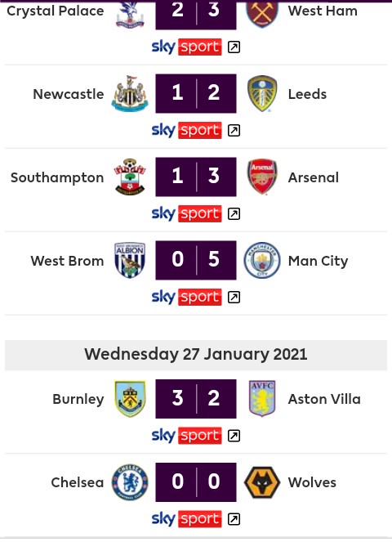Open the Burnley 3-2 Aston Villa score
This screenshot has width=392, height=542.
tap(196, 399)
